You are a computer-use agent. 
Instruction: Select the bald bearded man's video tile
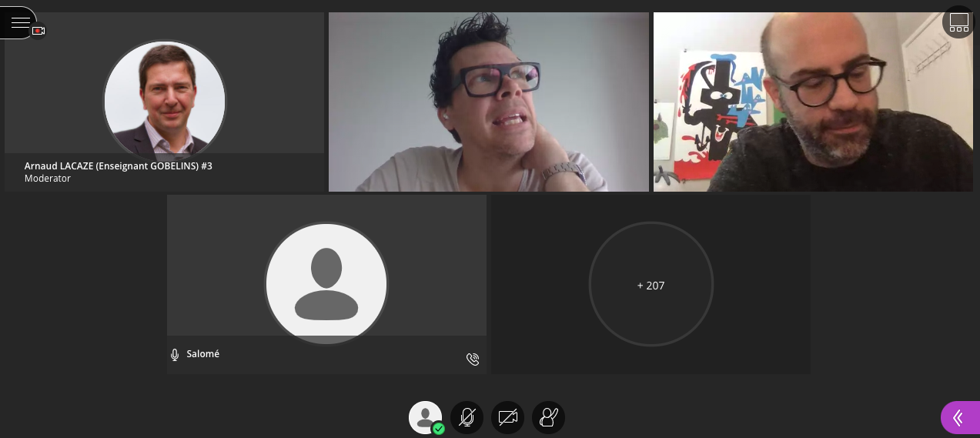point(813,102)
